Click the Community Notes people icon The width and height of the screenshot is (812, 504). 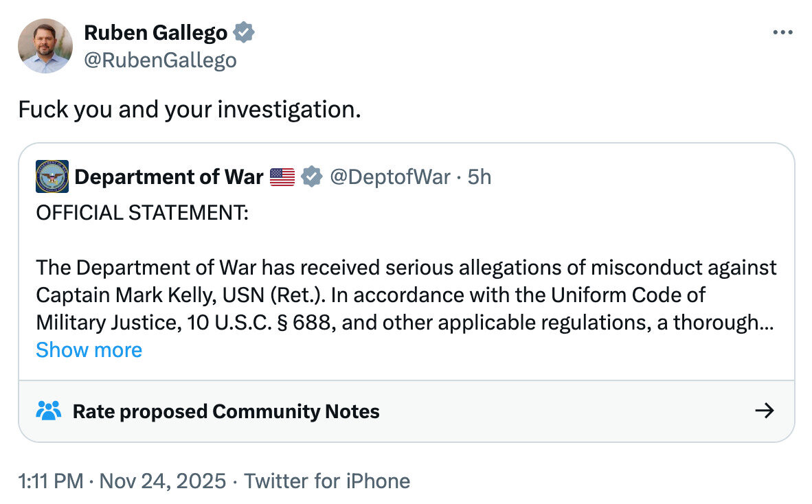tap(48, 411)
